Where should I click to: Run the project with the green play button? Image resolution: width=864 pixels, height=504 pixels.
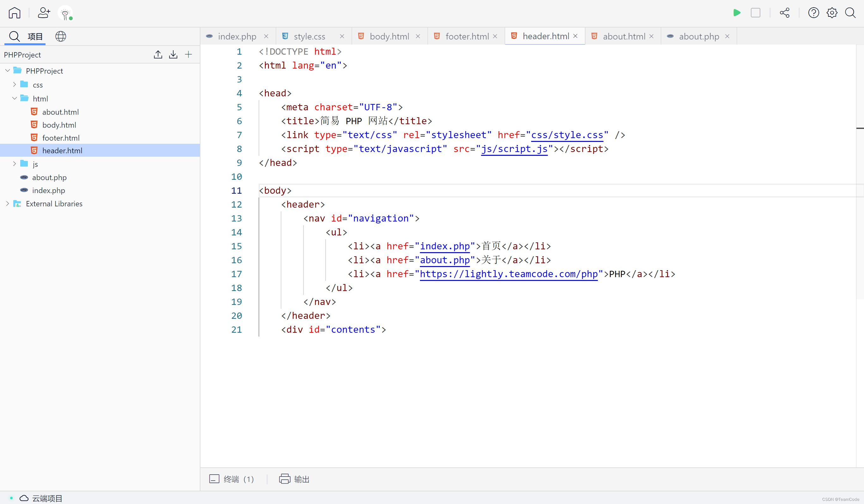pyautogui.click(x=737, y=13)
